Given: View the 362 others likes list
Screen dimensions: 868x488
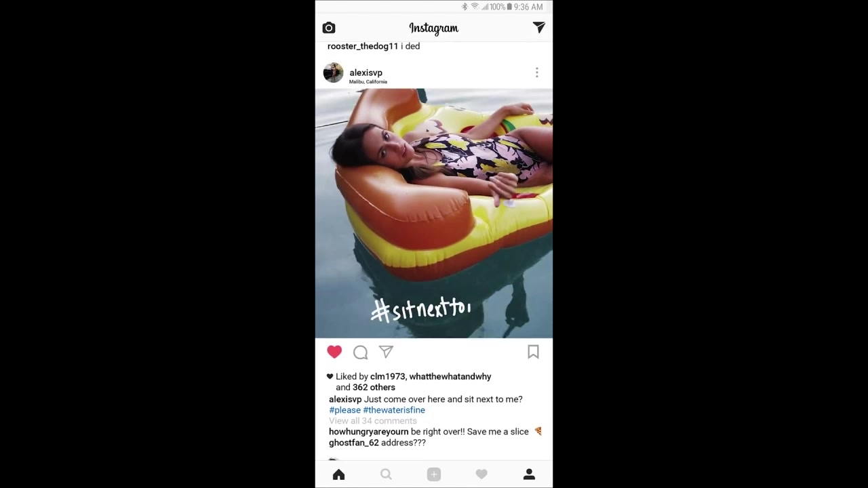Looking at the screenshot, I should [x=374, y=388].
